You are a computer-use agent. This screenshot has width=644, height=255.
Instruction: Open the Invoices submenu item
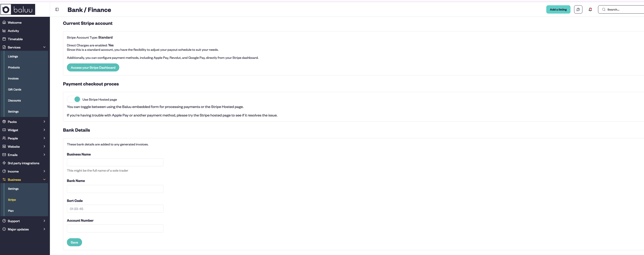click(13, 79)
